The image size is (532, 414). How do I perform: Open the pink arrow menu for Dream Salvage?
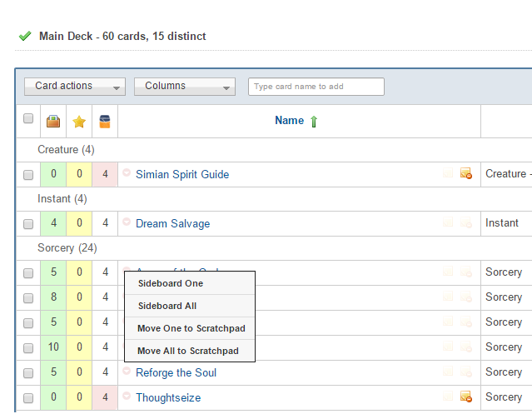[x=127, y=222]
